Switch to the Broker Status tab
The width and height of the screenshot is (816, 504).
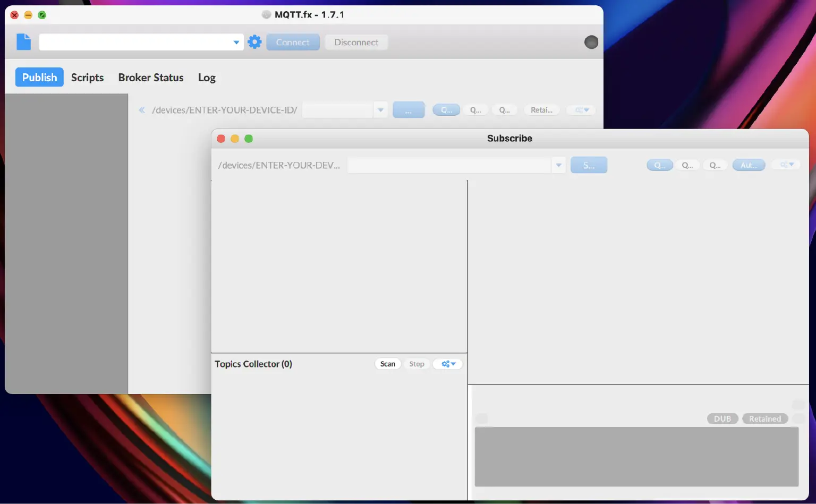tap(151, 78)
